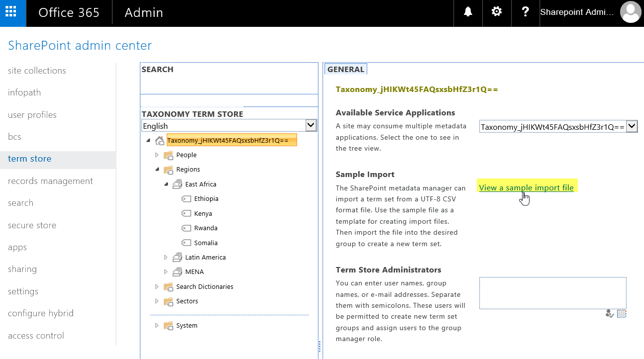Open search in sidebar
The image size is (644, 359).
(20, 203)
